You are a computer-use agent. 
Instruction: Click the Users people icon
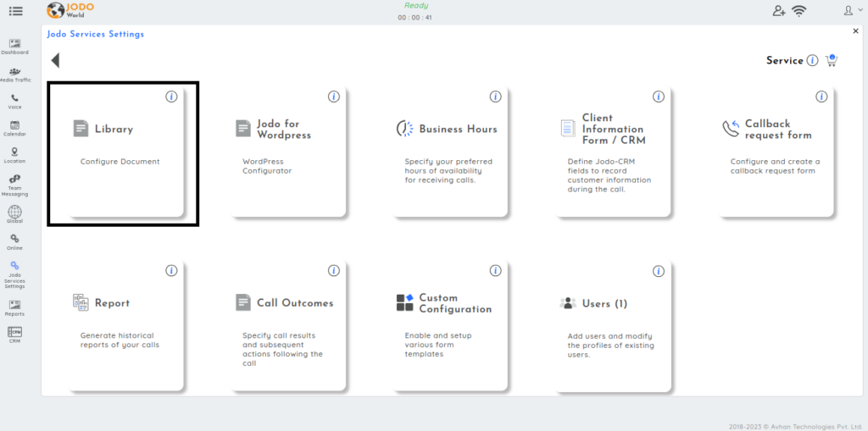point(568,303)
